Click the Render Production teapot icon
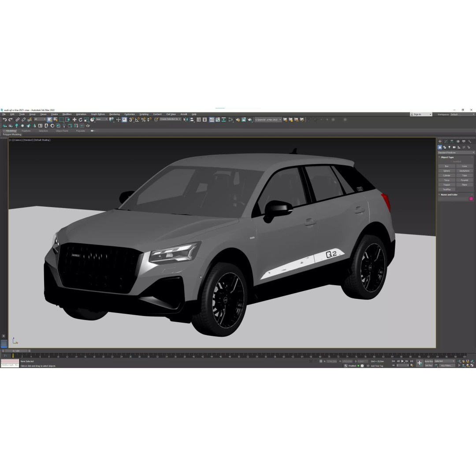Screen dimensions: 476x476 point(250,120)
